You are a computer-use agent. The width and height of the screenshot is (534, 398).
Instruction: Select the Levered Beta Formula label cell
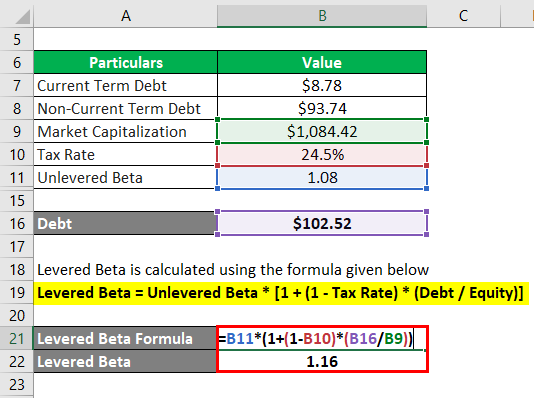(x=125, y=338)
